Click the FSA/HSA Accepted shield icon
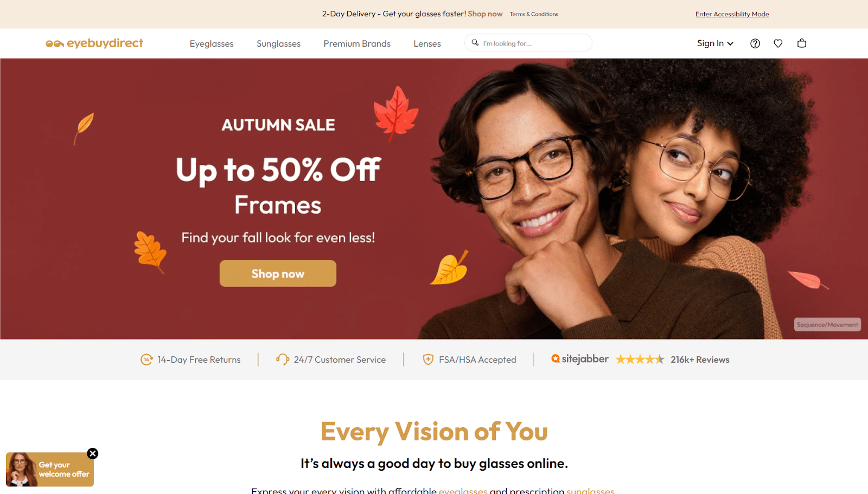Screen dimensions: 868x494 tap(428, 360)
